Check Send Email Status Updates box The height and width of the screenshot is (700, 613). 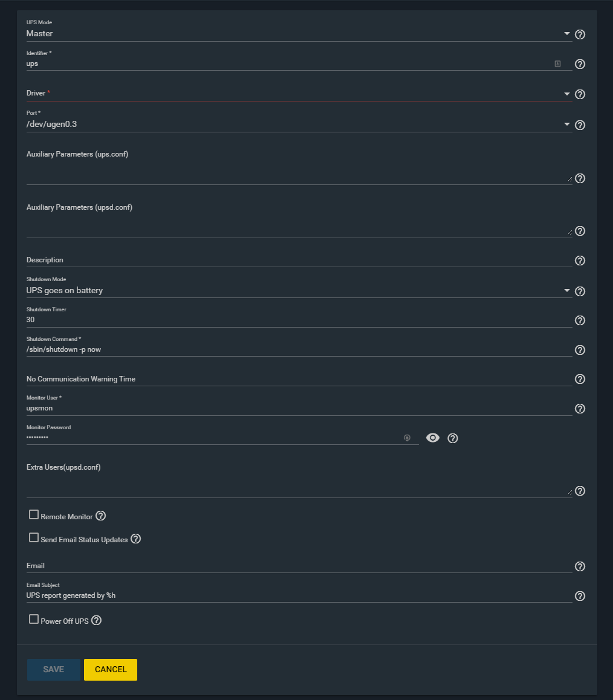pyautogui.click(x=33, y=537)
